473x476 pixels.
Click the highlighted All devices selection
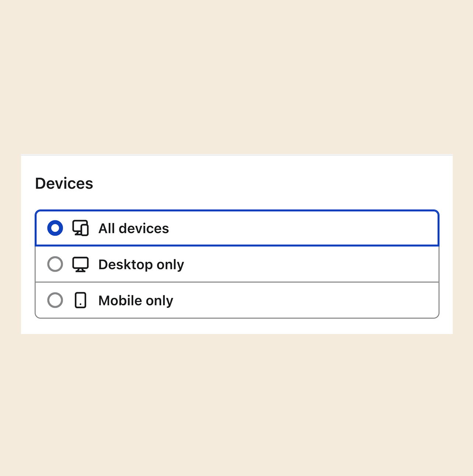pyautogui.click(x=236, y=228)
